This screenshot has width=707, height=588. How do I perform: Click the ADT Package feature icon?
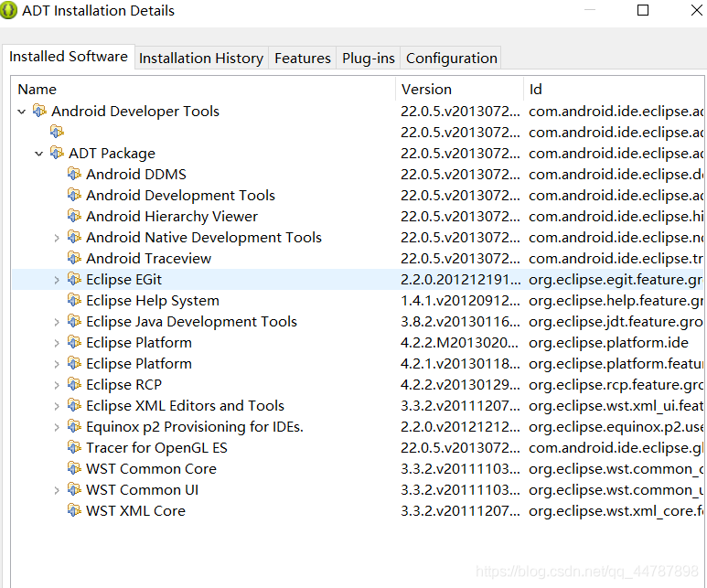pos(57,153)
